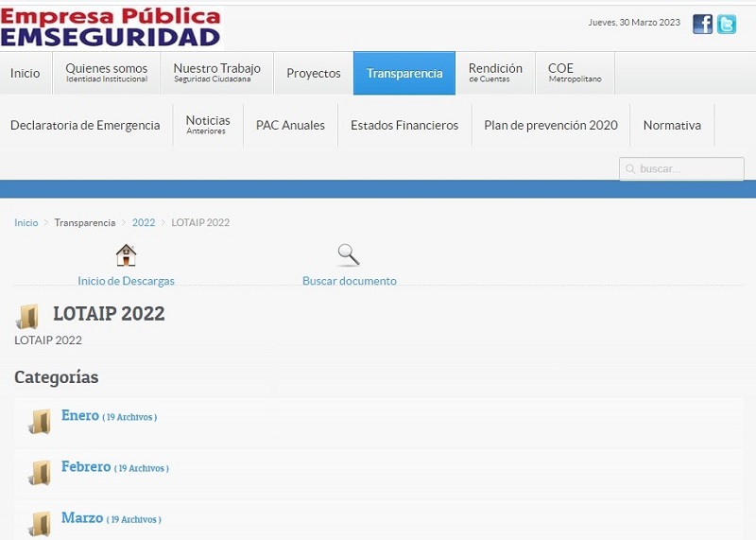Click the '( 19 Archivos )' count next to Marzo

click(133, 520)
